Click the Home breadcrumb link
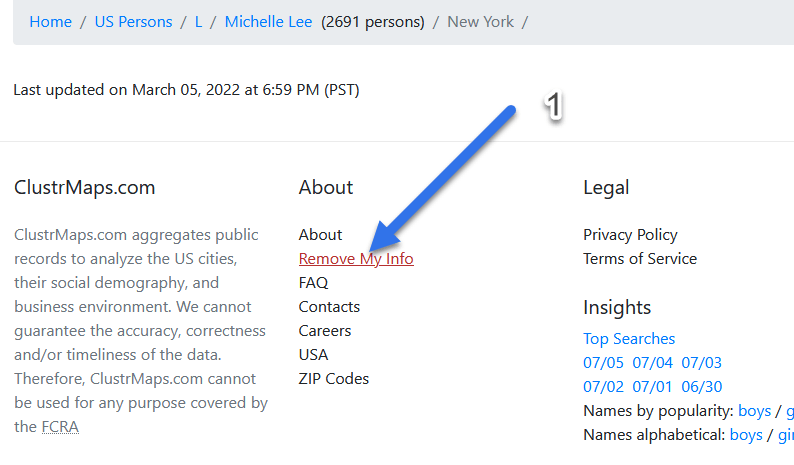The width and height of the screenshot is (794, 465). 49,21
